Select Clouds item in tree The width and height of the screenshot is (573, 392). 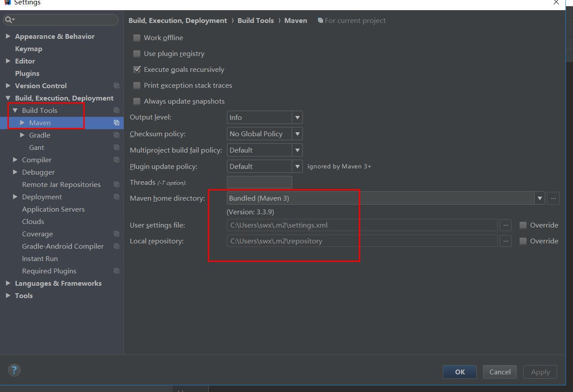tap(33, 221)
